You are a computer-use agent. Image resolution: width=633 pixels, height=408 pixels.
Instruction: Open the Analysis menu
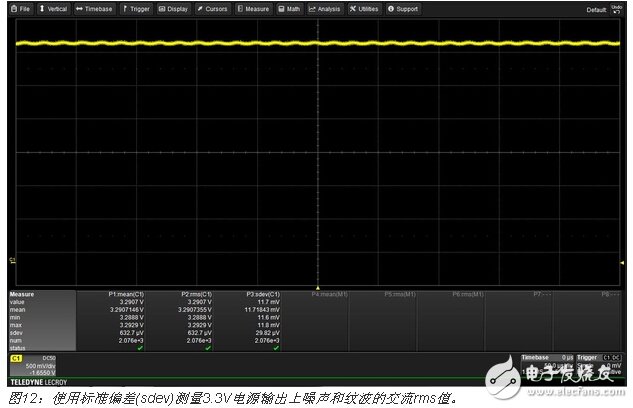(325, 8)
